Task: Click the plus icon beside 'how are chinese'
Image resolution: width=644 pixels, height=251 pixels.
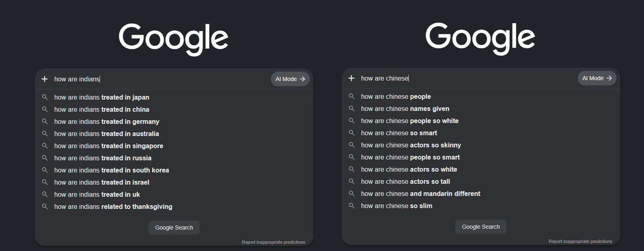Action: (351, 78)
